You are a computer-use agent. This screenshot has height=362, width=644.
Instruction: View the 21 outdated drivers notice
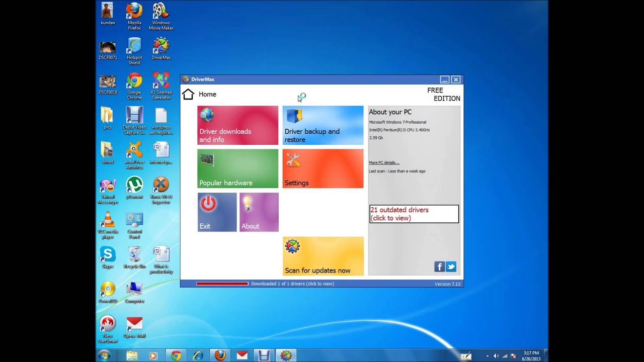tap(414, 214)
